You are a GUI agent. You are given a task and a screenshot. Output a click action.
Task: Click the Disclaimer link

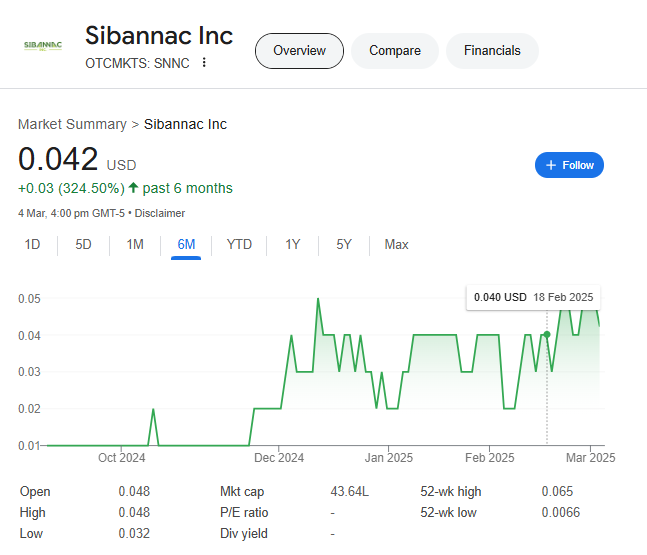pos(160,213)
